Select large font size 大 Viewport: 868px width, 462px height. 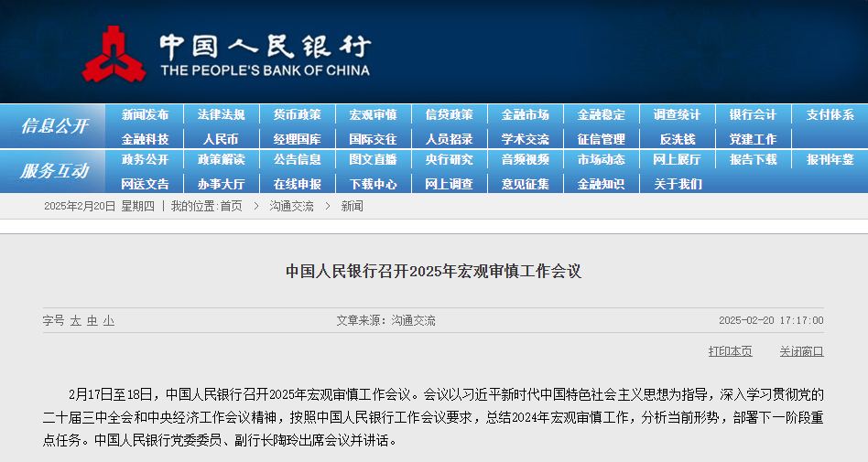76,321
